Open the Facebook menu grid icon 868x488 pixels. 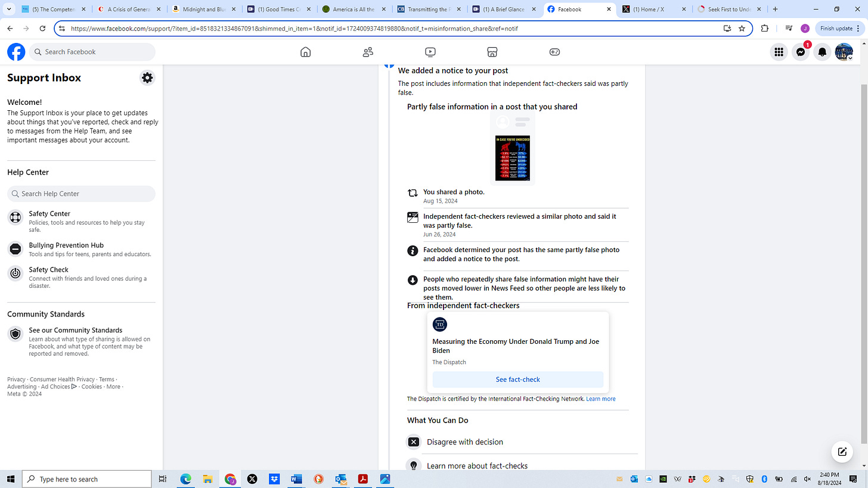tap(779, 52)
